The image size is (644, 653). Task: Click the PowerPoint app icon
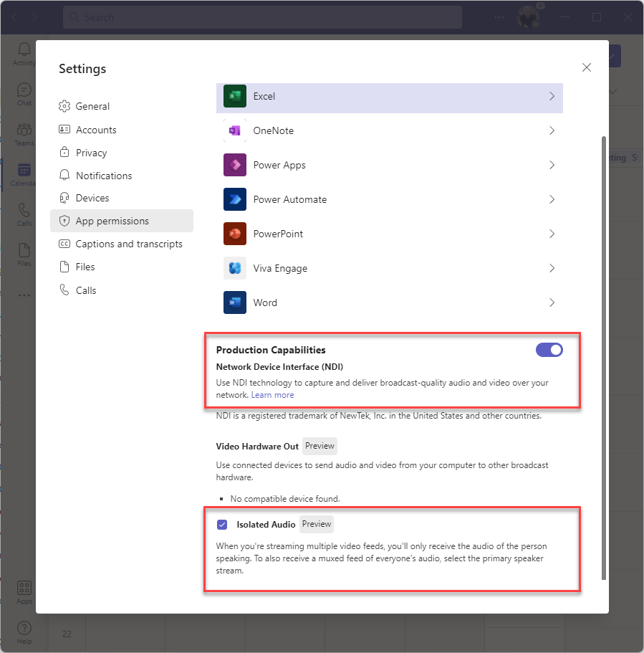tap(235, 234)
